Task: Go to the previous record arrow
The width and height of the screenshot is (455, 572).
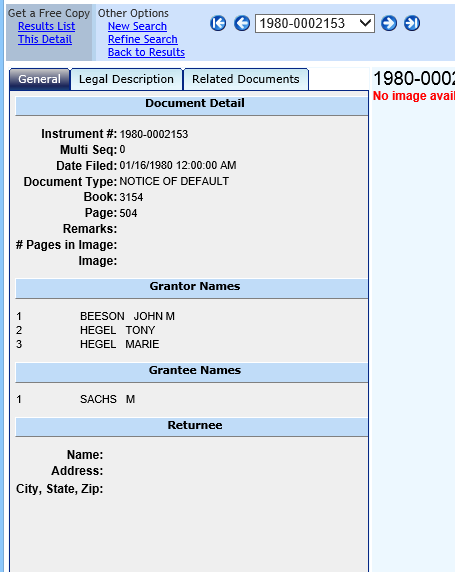Action: [x=242, y=23]
